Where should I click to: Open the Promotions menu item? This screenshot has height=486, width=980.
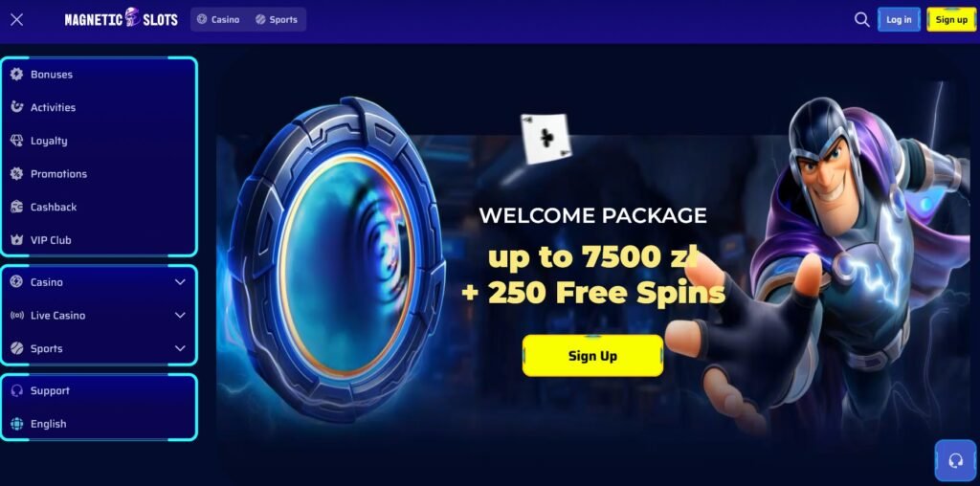tap(58, 174)
